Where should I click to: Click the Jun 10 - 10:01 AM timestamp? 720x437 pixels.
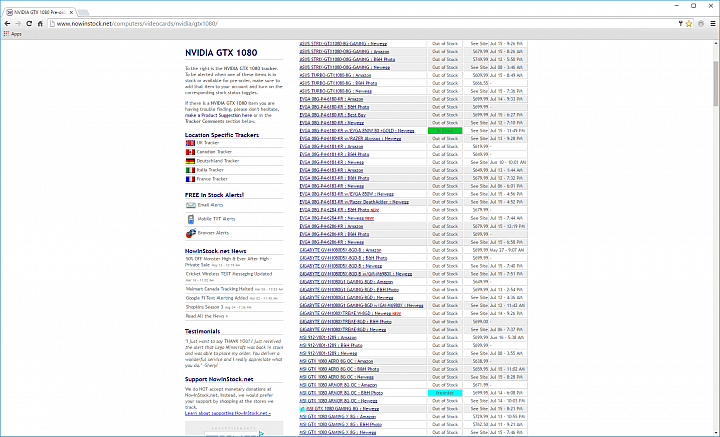click(508, 162)
